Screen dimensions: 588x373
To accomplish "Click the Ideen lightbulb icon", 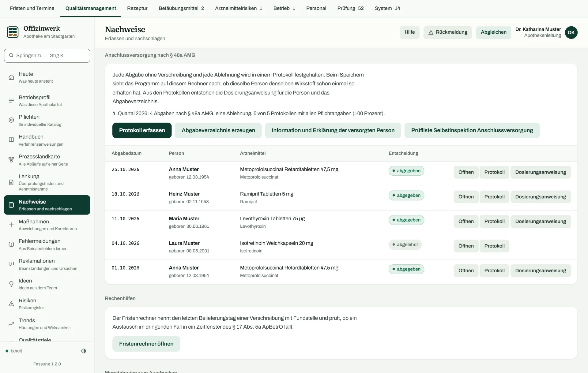I will click(x=11, y=284).
